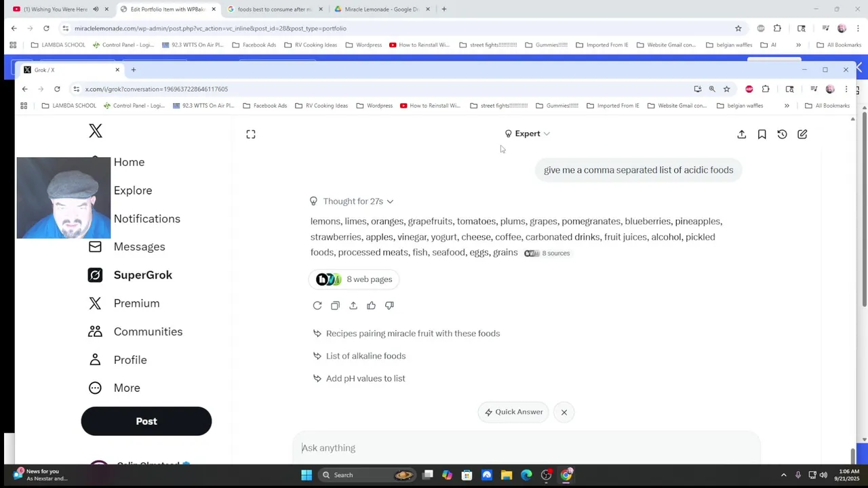868x488 pixels.
Task: Go back in the Grok window
Action: click(24, 89)
